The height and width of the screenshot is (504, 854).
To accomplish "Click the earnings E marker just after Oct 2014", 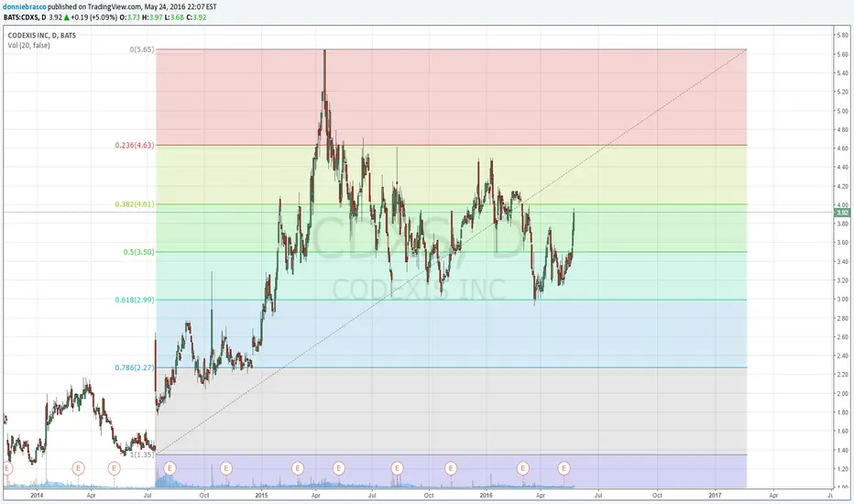I will tap(226, 467).
